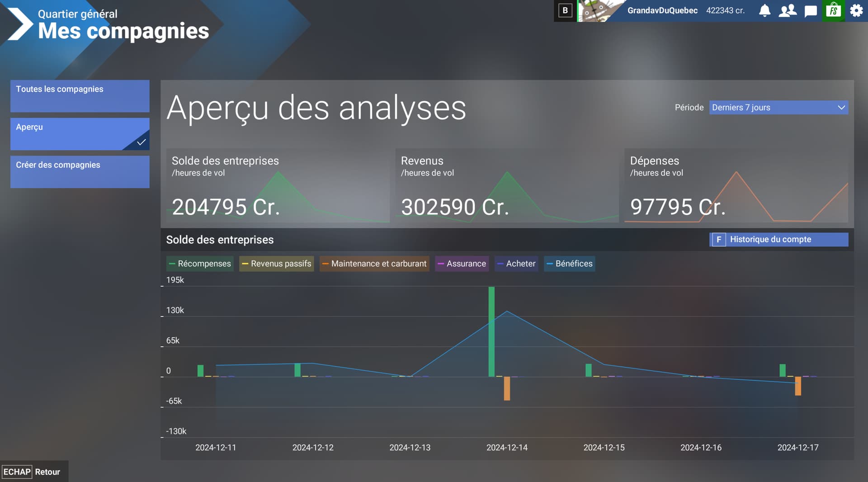868x482 pixels.
Task: Click the orange maintenance bar on 2024-12-14
Action: point(507,388)
